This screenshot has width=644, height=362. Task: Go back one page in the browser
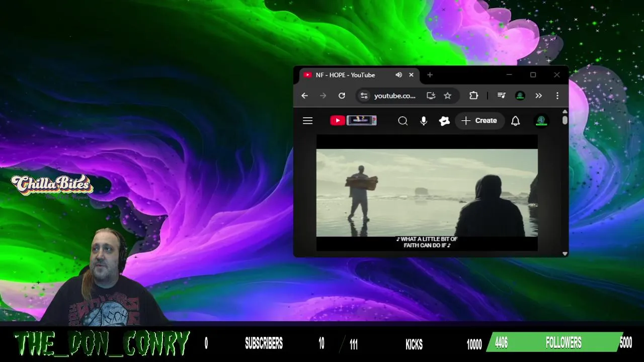(x=304, y=96)
